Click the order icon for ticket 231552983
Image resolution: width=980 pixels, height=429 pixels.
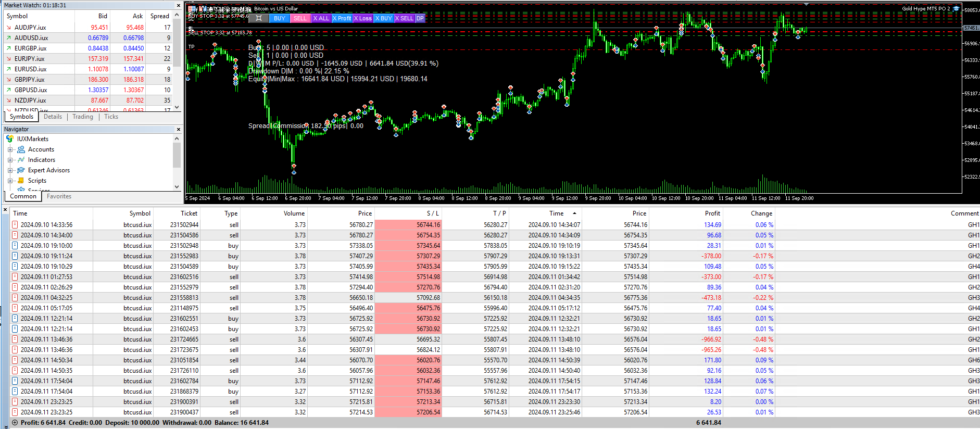coord(15,256)
